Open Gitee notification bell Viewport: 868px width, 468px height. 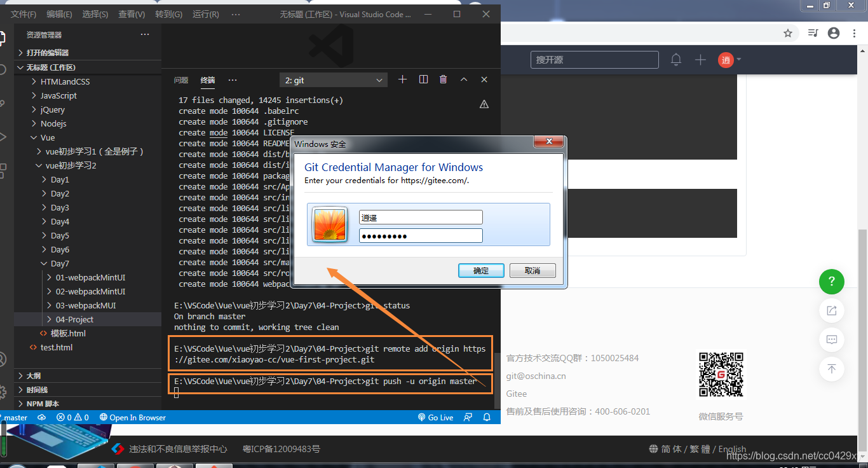[676, 59]
